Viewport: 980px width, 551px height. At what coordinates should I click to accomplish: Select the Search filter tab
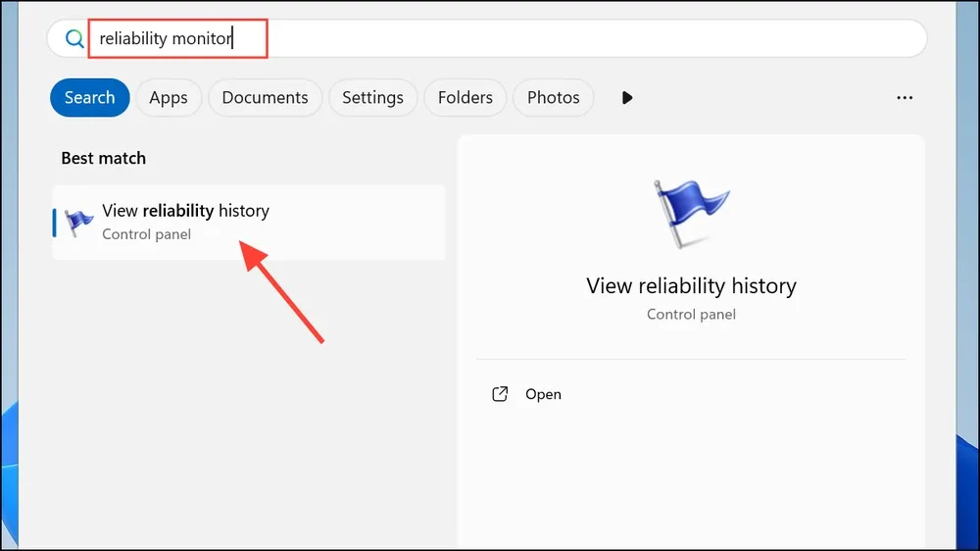coord(90,98)
